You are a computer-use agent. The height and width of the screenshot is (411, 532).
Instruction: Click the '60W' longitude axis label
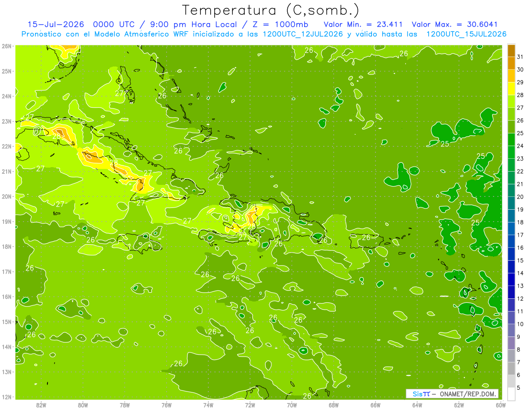point(501,405)
